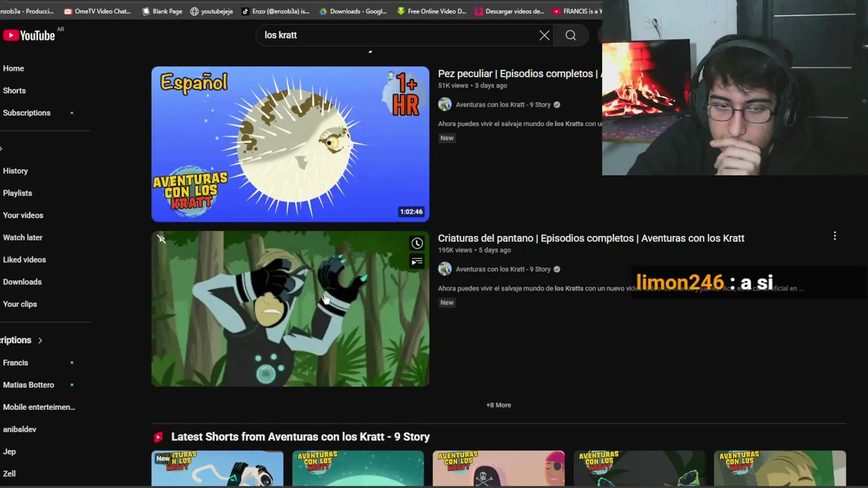Open the 'Criaturas del pantano' video title
Image resolution: width=868 pixels, height=488 pixels.
coord(591,239)
